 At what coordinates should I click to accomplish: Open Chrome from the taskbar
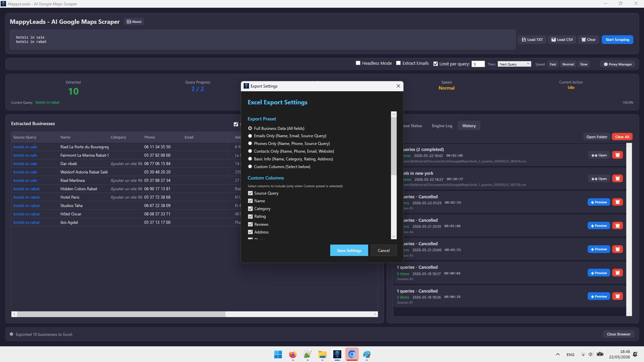tap(352, 354)
